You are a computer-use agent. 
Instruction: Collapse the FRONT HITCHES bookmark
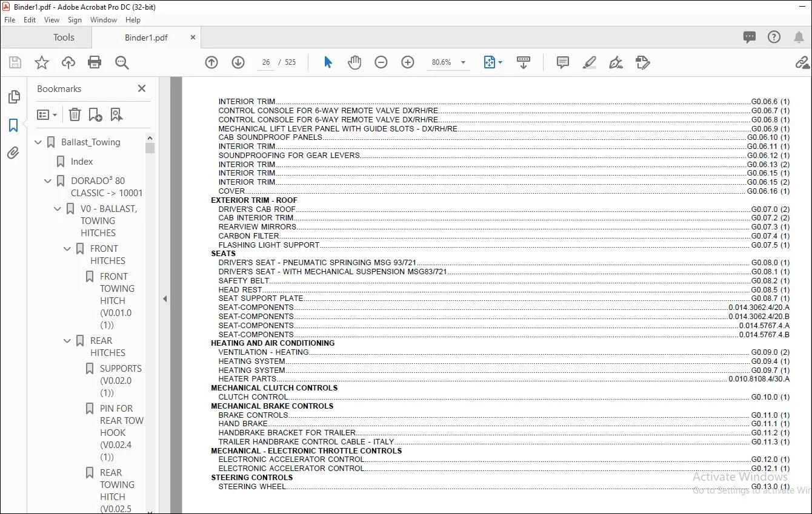68,249
